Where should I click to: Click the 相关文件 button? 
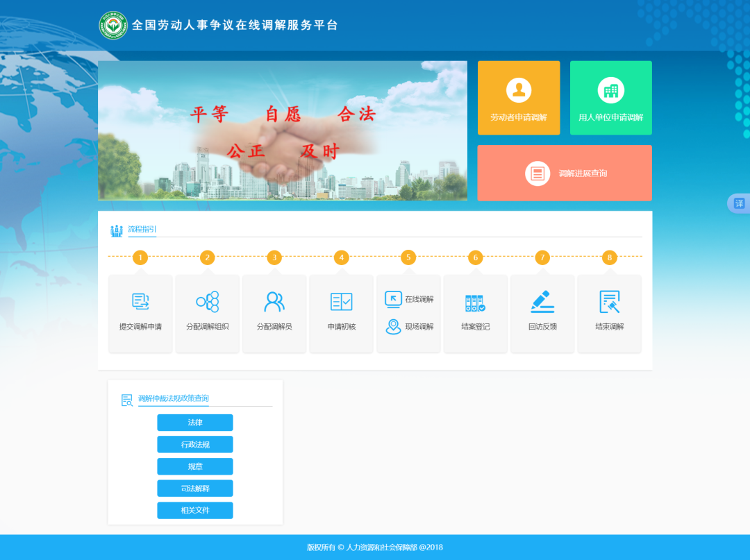(x=195, y=511)
